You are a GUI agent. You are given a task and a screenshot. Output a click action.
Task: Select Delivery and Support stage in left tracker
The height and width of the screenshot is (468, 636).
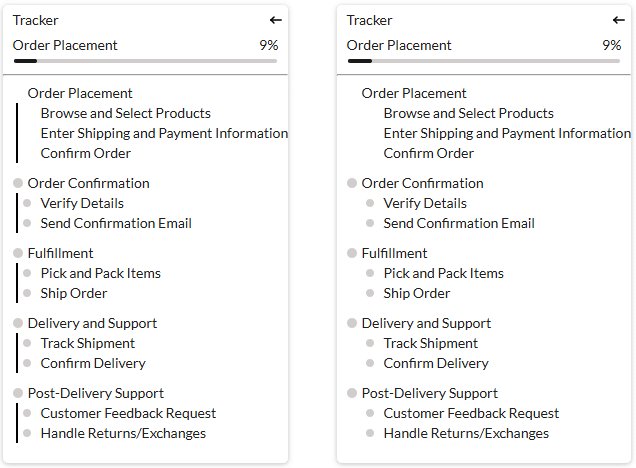point(92,323)
